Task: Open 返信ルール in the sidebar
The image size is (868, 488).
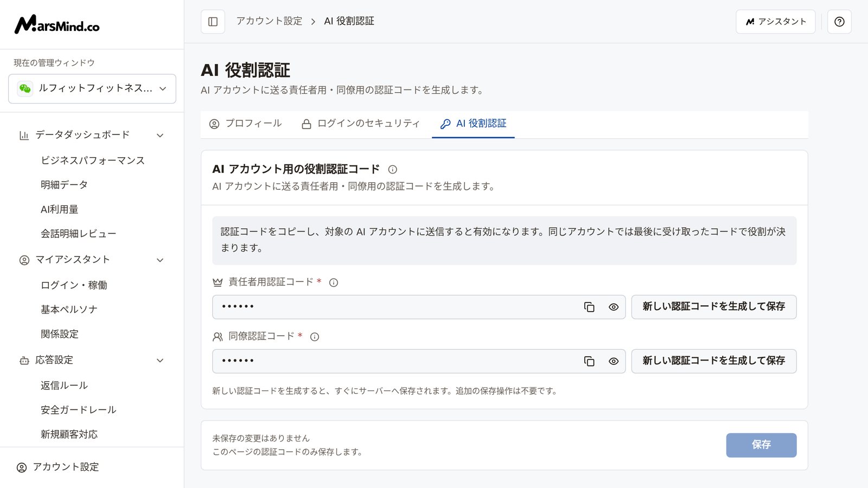Action: coord(64,386)
